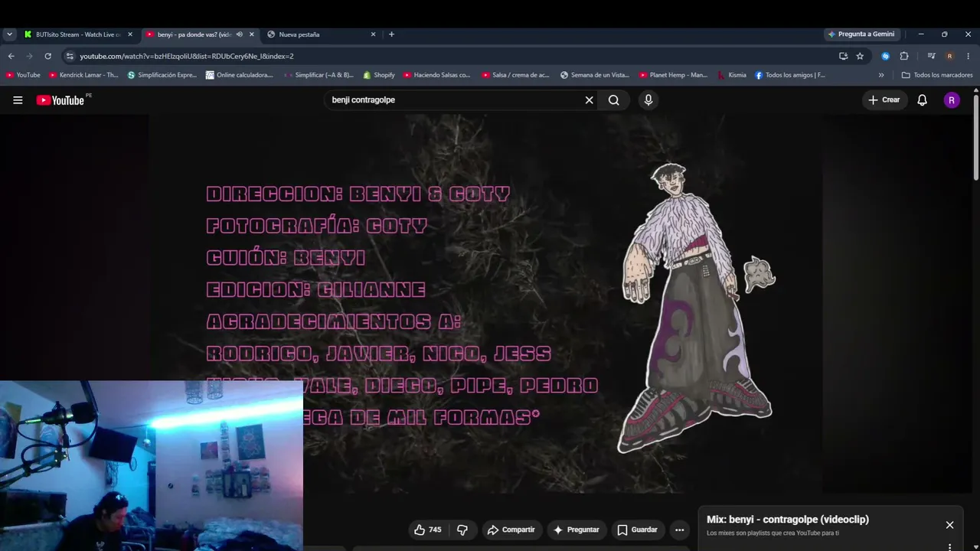Open Mix playlist three-dot options

949,547
